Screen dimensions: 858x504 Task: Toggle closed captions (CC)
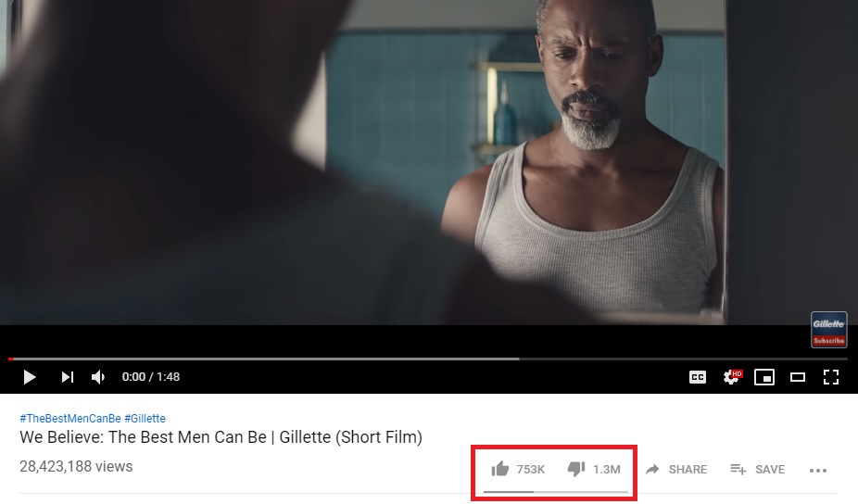click(x=698, y=377)
